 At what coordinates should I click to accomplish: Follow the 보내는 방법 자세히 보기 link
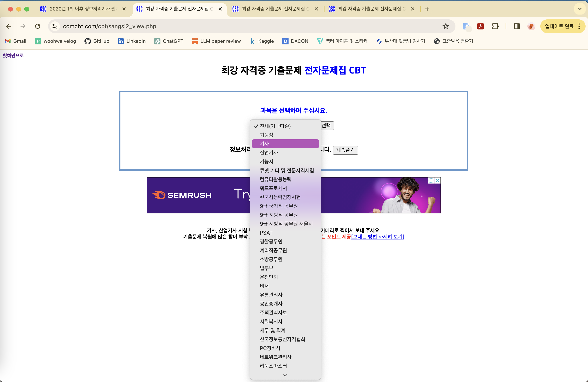377,237
